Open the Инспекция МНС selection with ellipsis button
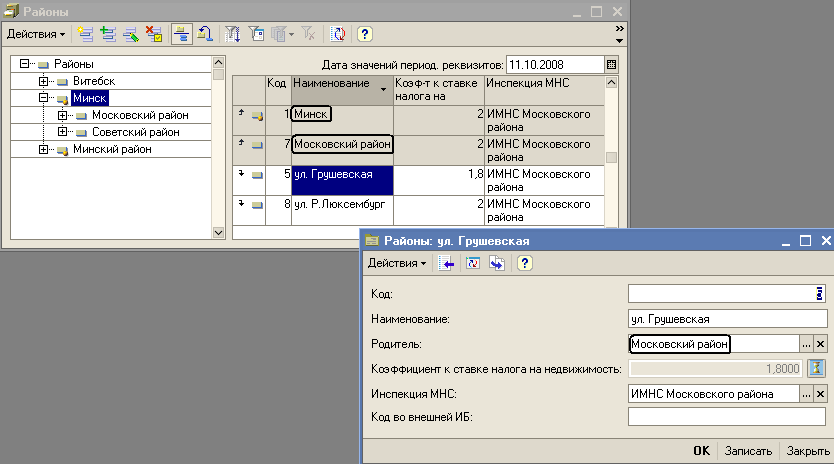The height and width of the screenshot is (464, 834). point(806,394)
